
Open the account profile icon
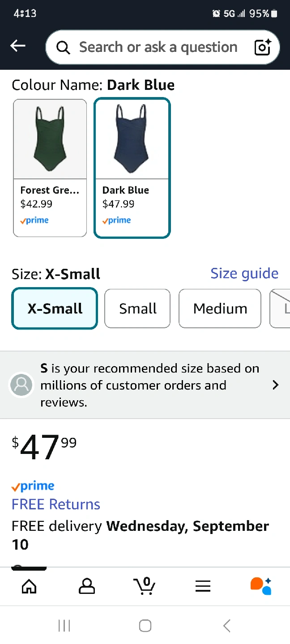[87, 586]
